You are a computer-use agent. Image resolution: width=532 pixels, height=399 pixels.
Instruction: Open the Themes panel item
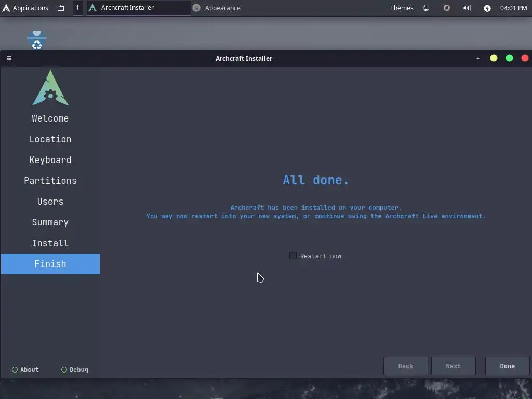[x=402, y=8]
